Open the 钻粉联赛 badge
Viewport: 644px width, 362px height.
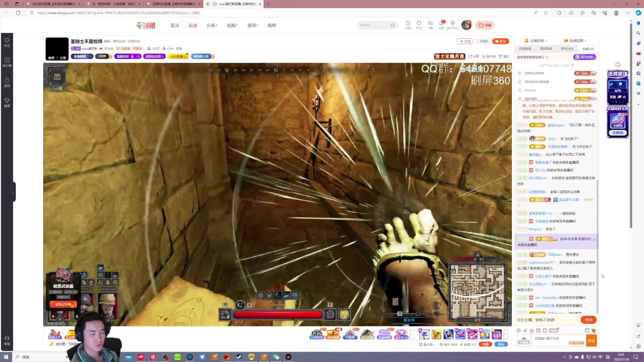[178, 57]
